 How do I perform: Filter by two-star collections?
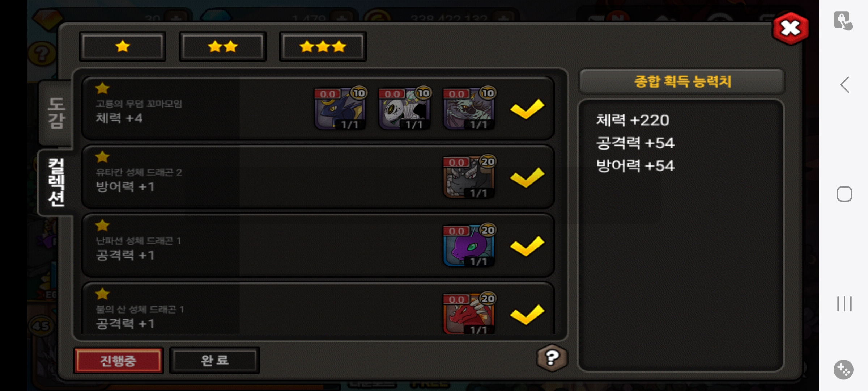coord(223,46)
